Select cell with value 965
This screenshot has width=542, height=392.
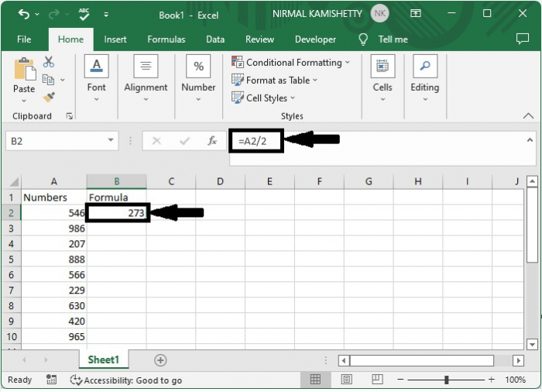[54, 337]
